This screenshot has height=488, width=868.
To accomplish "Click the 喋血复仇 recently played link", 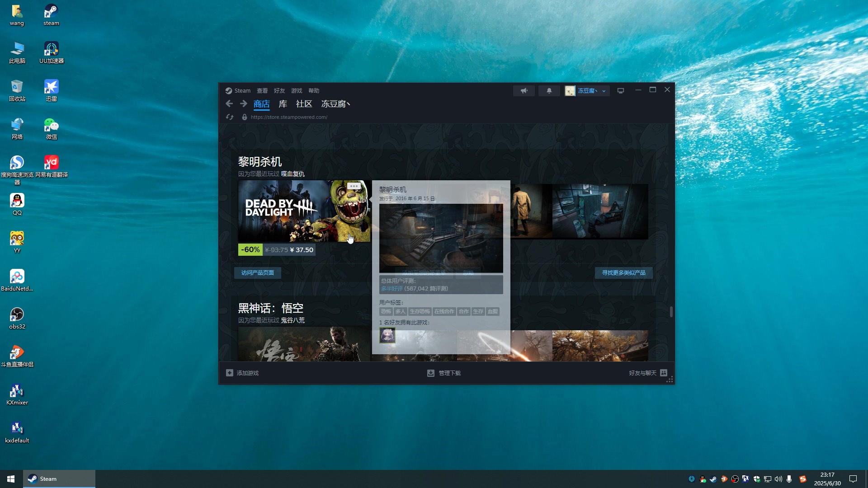I will (293, 174).
